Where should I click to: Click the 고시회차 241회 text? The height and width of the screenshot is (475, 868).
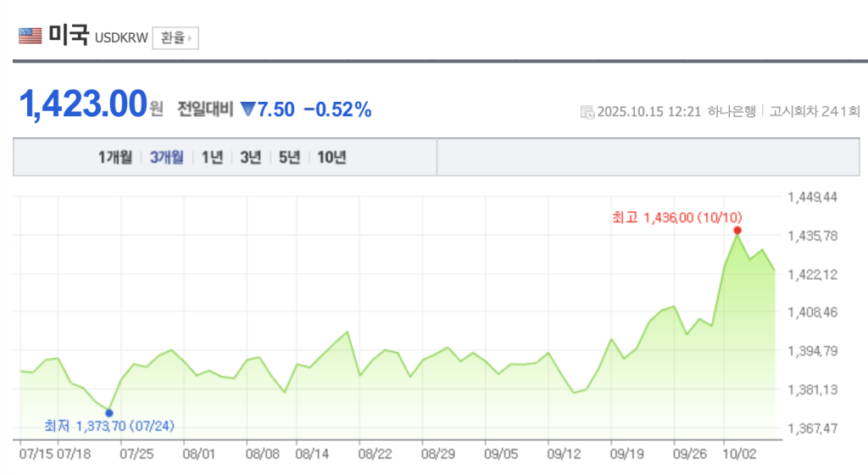tap(815, 112)
